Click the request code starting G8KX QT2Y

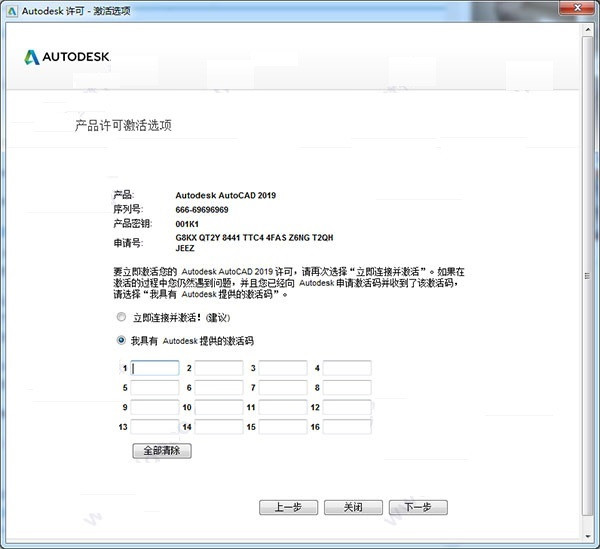254,238
